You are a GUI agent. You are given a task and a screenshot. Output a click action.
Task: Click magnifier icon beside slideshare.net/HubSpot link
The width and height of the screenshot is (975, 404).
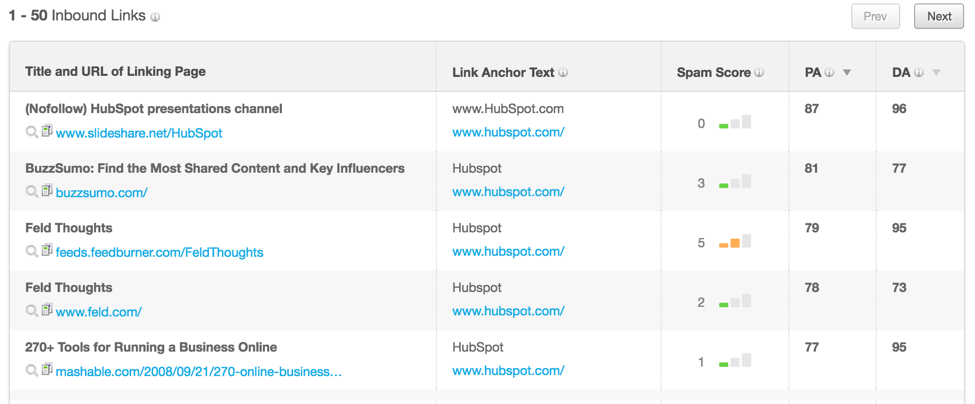point(31,132)
